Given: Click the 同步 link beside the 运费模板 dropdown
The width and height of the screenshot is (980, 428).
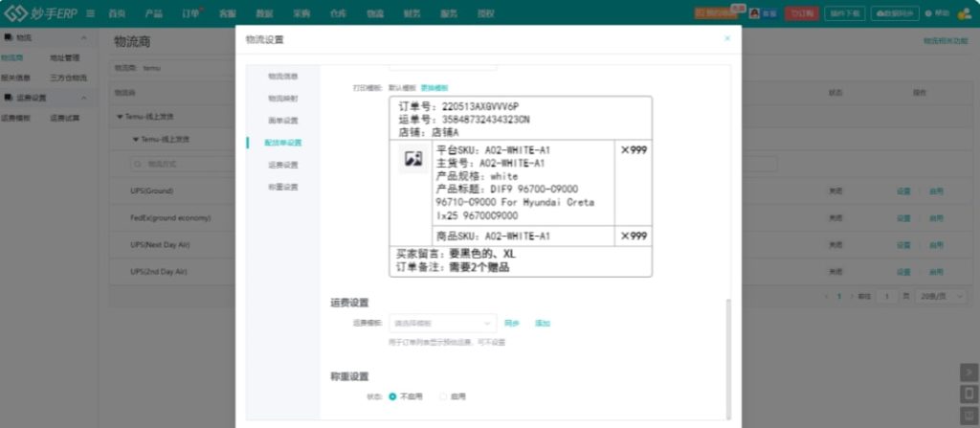Looking at the screenshot, I should coord(512,324).
